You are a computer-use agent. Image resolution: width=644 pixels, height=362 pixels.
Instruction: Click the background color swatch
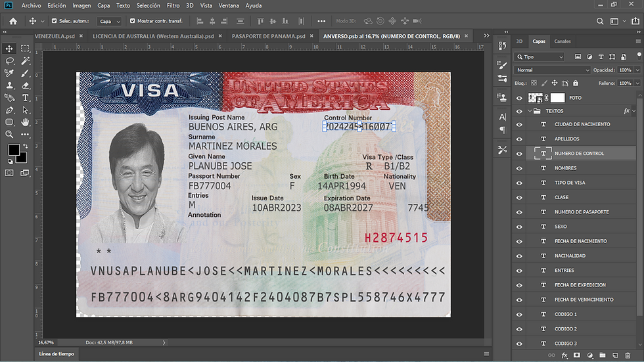tap(22, 158)
